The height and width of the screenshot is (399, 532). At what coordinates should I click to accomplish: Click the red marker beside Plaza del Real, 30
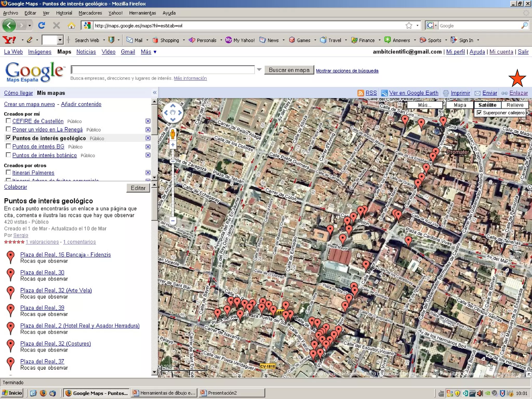tap(10, 275)
